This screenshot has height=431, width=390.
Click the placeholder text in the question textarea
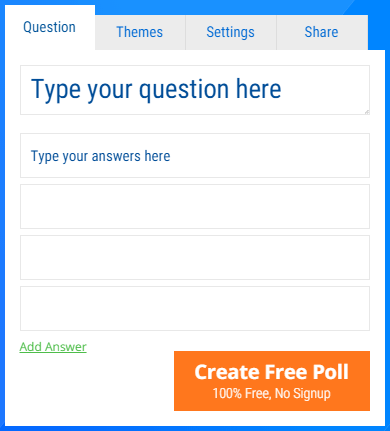pyautogui.click(x=156, y=89)
